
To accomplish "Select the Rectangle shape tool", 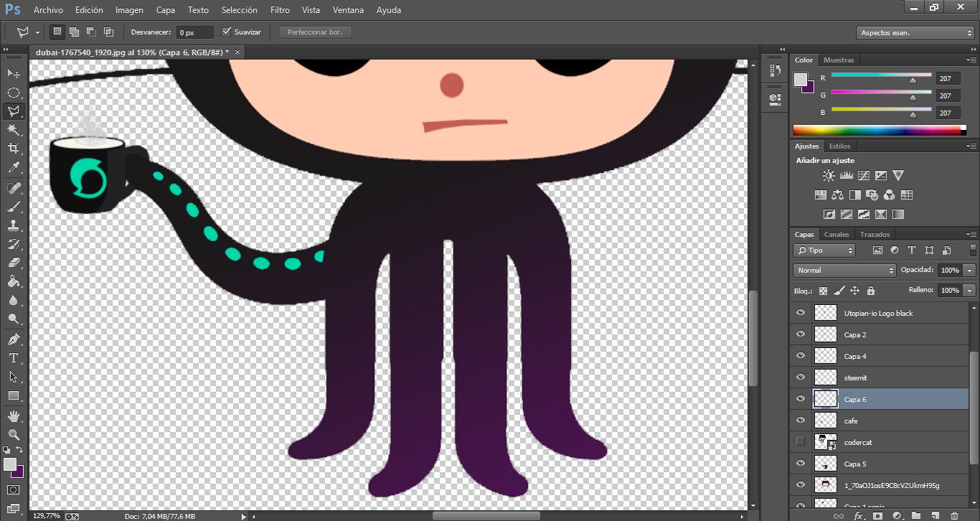I will click(13, 395).
